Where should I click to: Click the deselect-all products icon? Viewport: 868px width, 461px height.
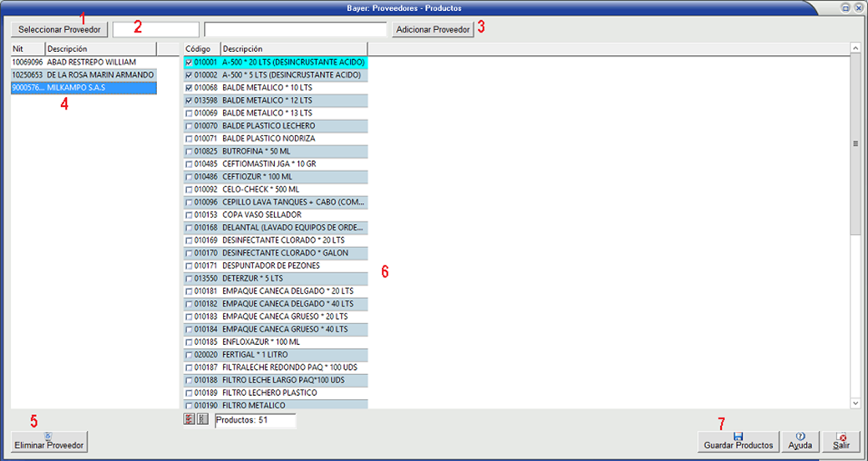point(202,419)
